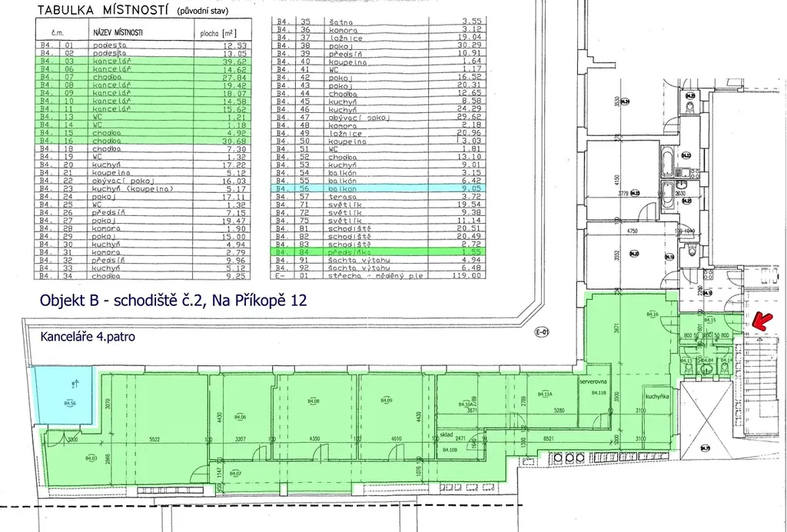Click the sklad room label
This screenshot has width=787, height=532.
coord(446,434)
